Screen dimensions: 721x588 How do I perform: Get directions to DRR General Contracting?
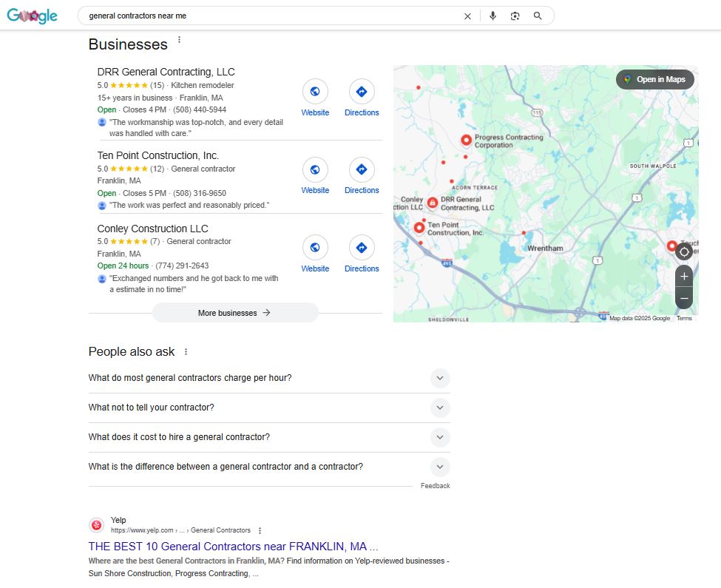pos(362,92)
